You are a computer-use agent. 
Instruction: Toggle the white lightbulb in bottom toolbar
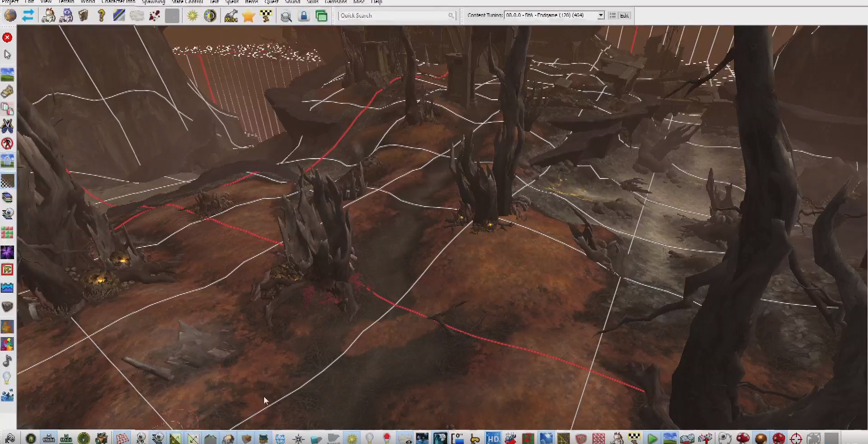(x=370, y=438)
